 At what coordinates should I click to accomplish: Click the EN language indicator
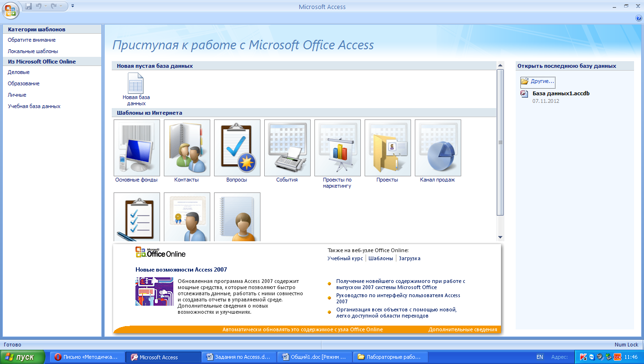click(540, 357)
